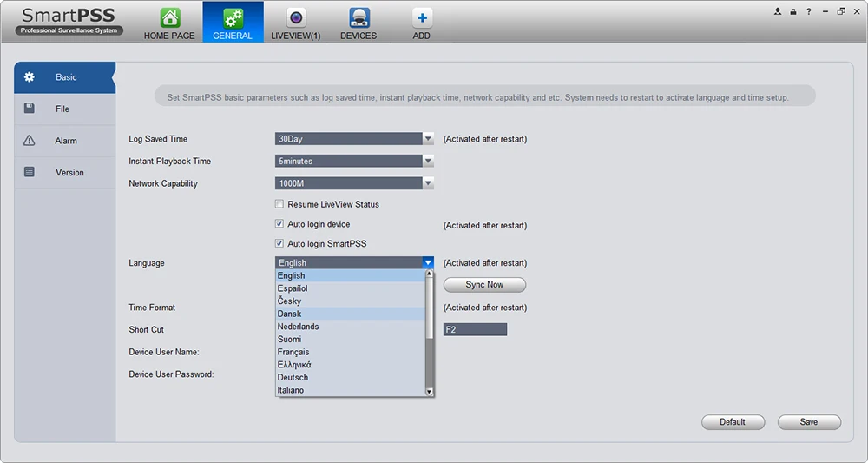868x463 pixels.
Task: Click the F2 shortcut field
Action: [x=475, y=329]
